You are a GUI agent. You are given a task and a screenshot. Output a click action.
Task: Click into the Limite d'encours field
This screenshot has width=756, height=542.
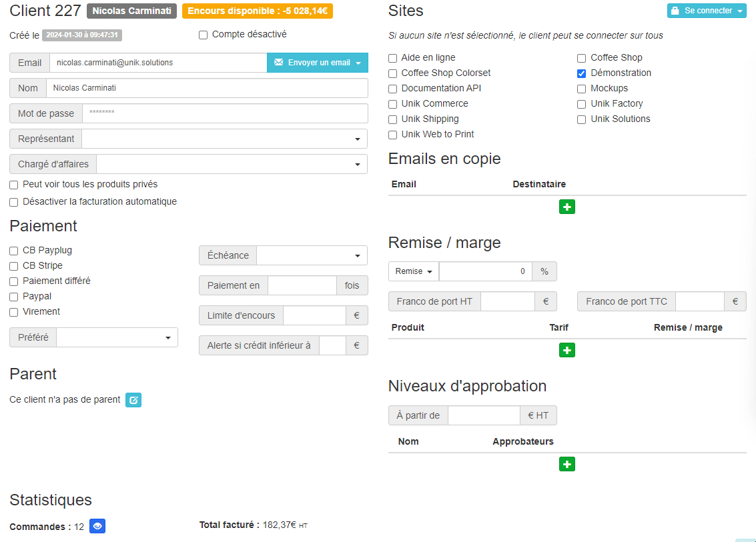click(314, 315)
